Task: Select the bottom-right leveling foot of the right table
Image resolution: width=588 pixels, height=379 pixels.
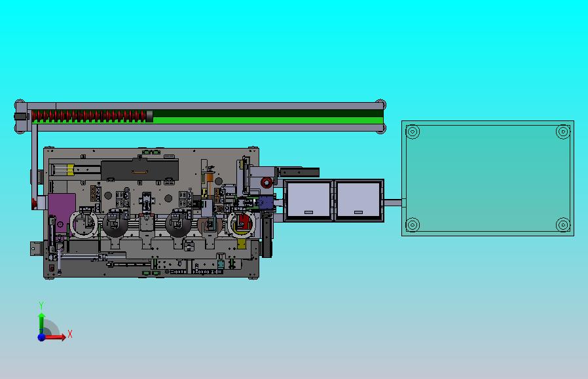Action: coord(563,225)
